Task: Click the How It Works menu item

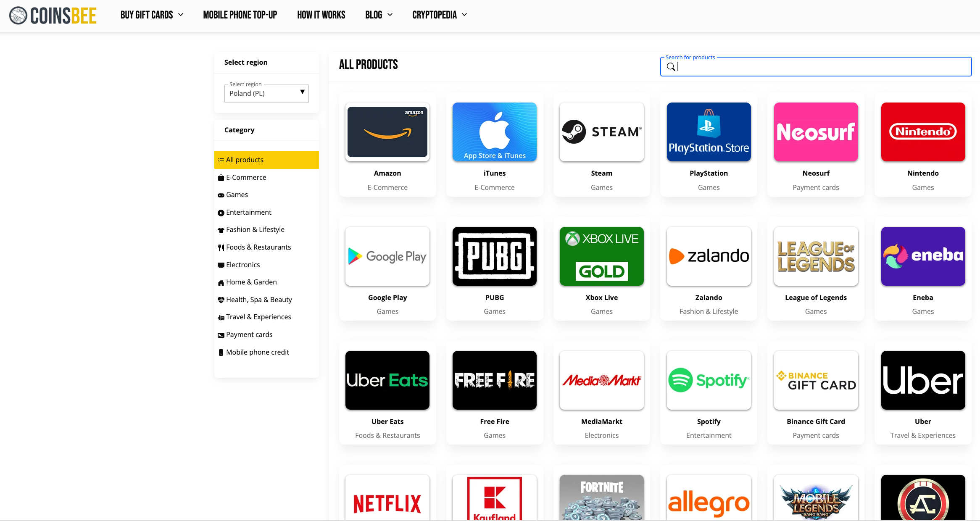Action: (x=320, y=14)
